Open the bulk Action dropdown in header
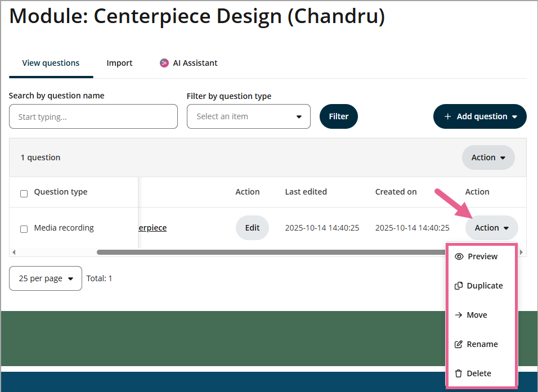This screenshot has width=538, height=392. [488, 157]
